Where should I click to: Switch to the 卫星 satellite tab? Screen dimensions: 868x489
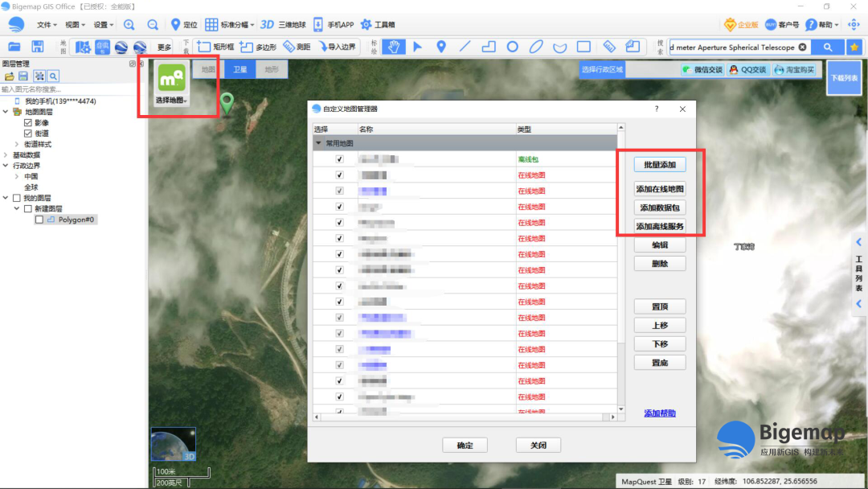click(240, 69)
